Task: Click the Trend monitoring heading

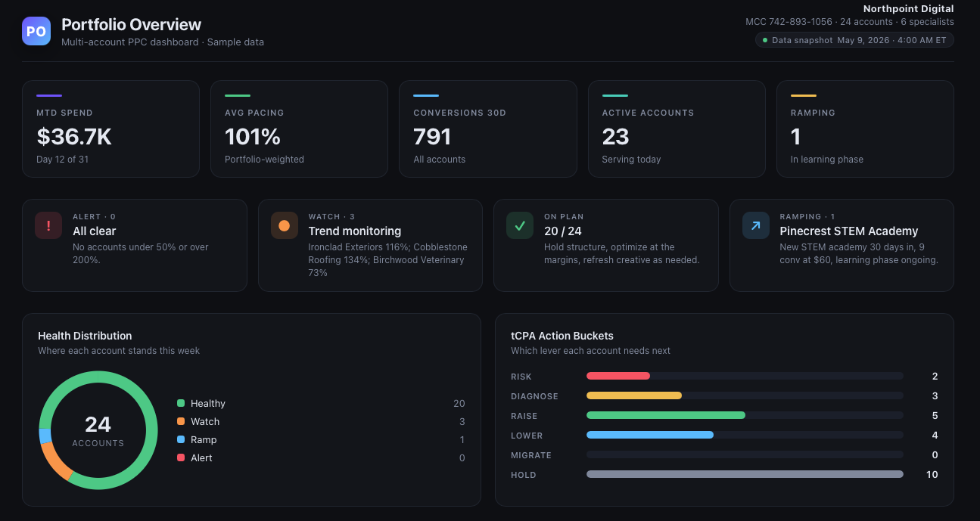Action: point(355,231)
